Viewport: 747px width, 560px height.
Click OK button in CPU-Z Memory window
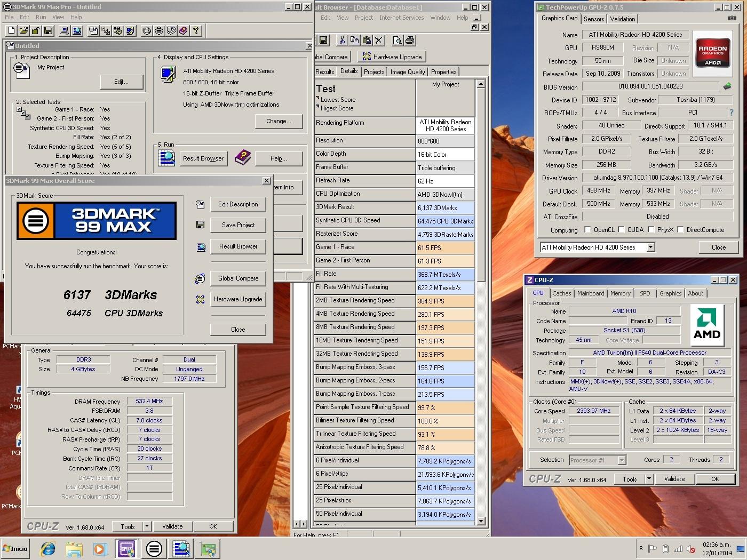(x=213, y=526)
